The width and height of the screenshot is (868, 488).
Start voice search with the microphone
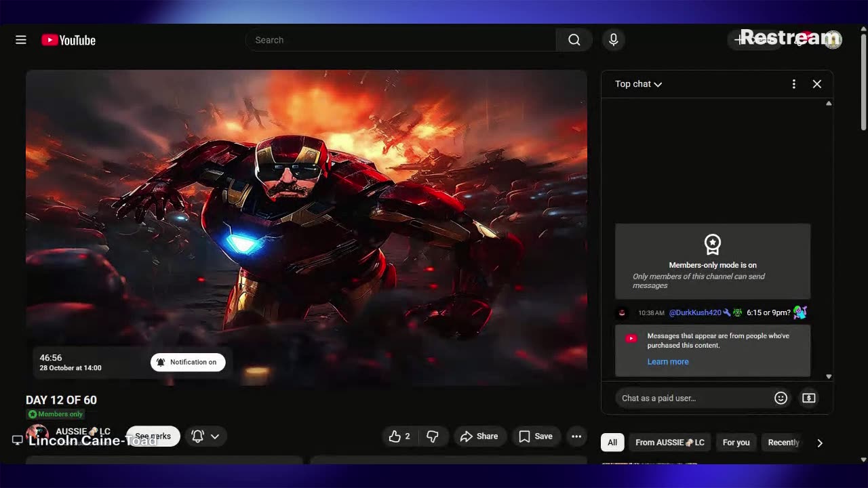[614, 40]
